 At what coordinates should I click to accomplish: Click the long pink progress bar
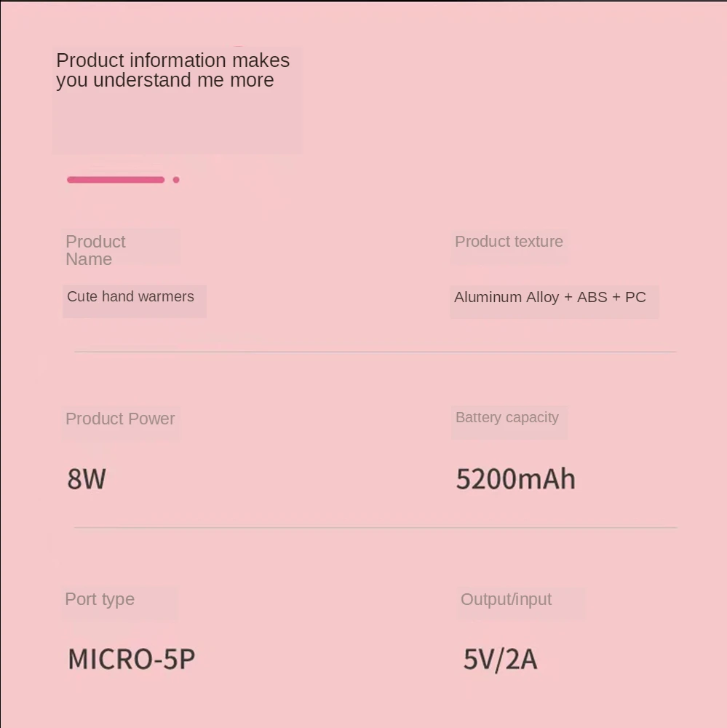click(116, 180)
